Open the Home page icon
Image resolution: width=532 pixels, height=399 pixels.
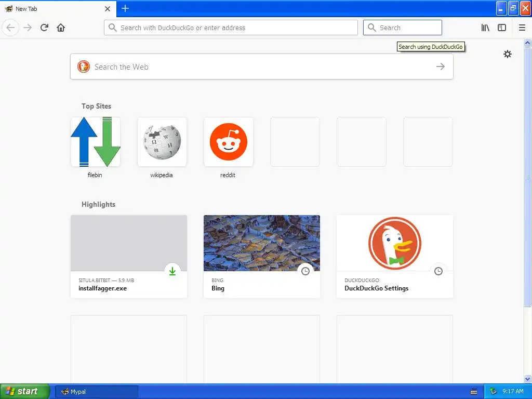(61, 28)
